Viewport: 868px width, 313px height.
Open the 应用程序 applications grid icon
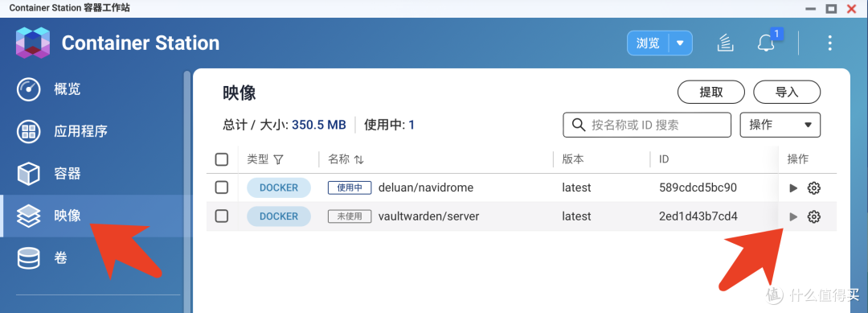coord(28,131)
